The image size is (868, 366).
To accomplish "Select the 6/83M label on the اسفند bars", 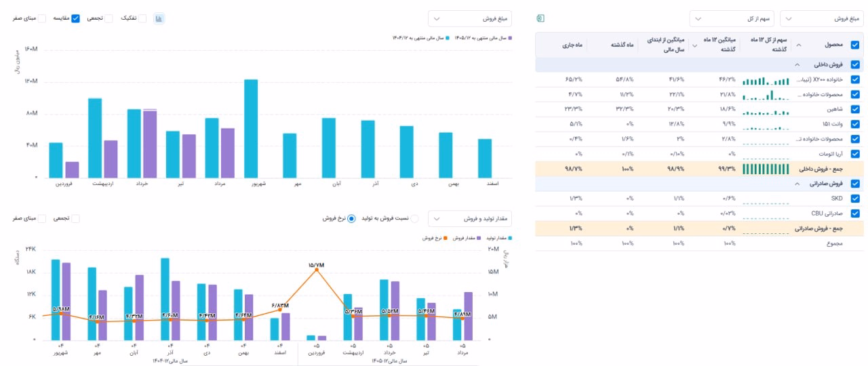I will pyautogui.click(x=279, y=306).
